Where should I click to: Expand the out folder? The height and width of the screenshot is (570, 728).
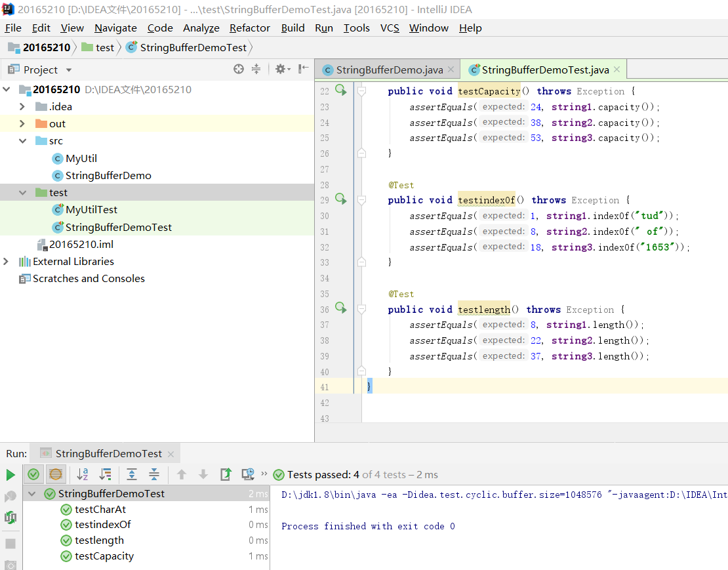[22, 123]
